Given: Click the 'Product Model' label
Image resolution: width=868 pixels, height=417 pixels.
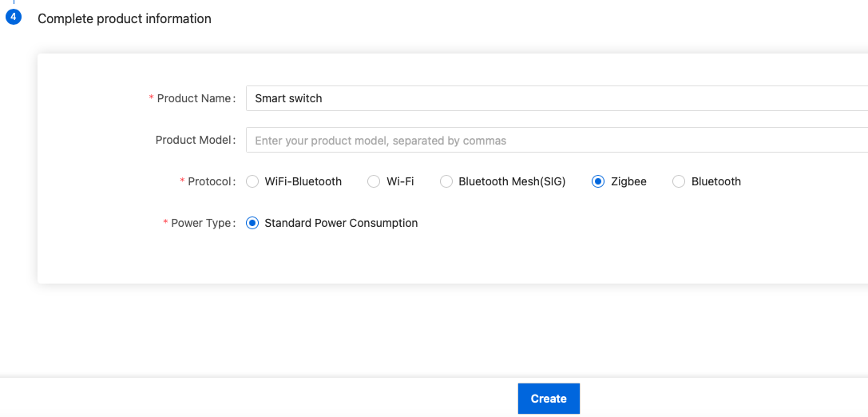Looking at the screenshot, I should 192,140.
